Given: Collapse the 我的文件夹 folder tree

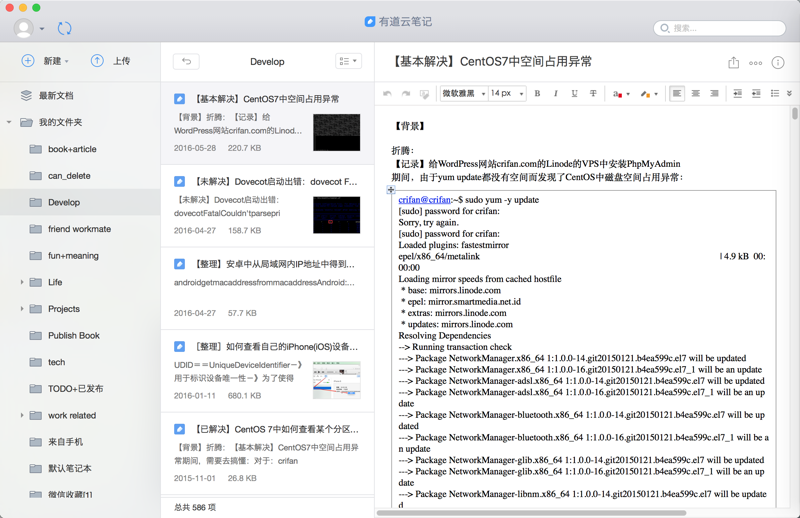Looking at the screenshot, I should pyautogui.click(x=9, y=122).
